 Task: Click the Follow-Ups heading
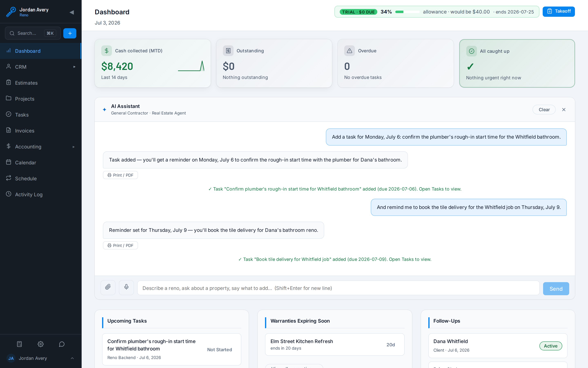[x=447, y=321]
